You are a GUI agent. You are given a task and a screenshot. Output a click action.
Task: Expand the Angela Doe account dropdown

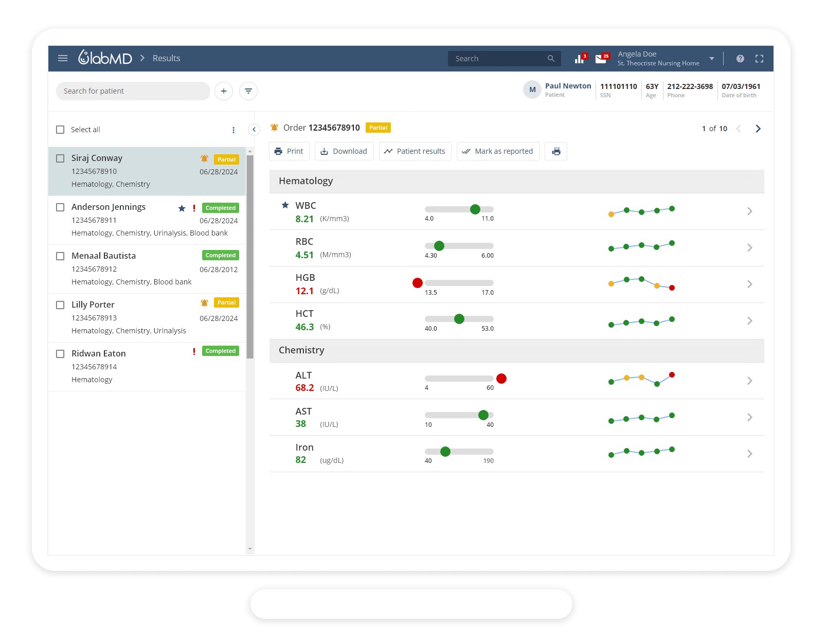(x=712, y=59)
